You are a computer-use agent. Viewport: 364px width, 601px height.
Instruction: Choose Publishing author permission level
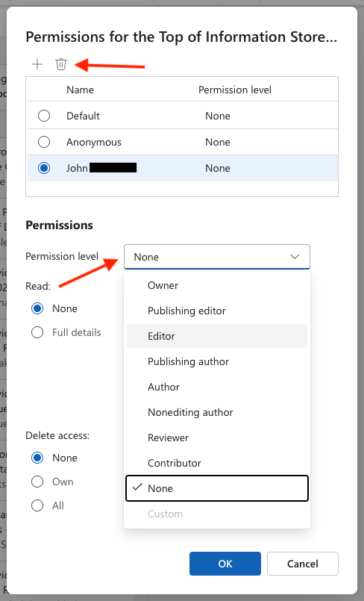coord(216,361)
